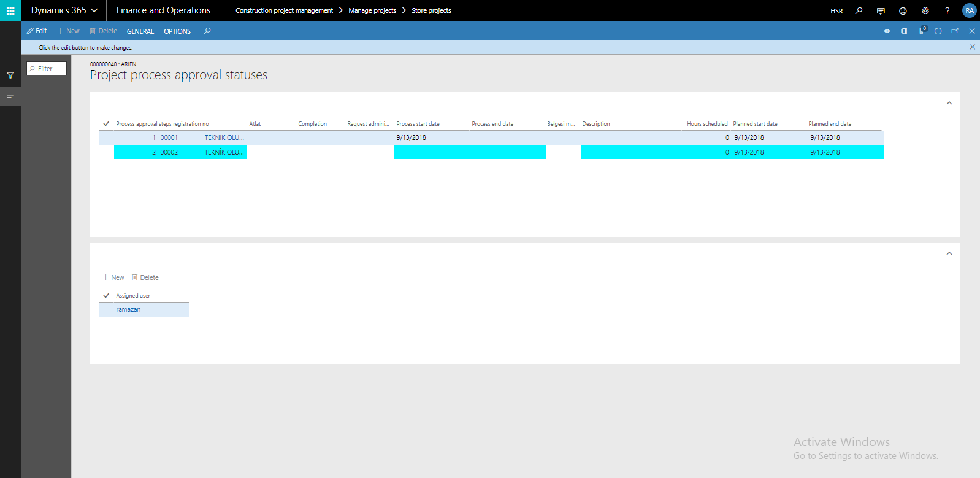The width and height of the screenshot is (980, 478).
Task: Click the Finance and Operations title
Action: pos(163,10)
